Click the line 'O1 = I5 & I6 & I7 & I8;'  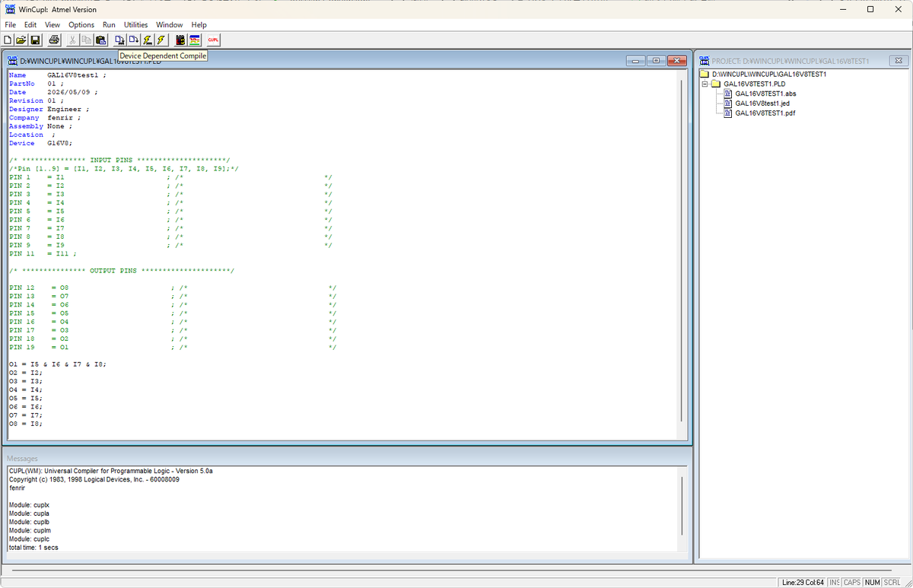click(58, 364)
